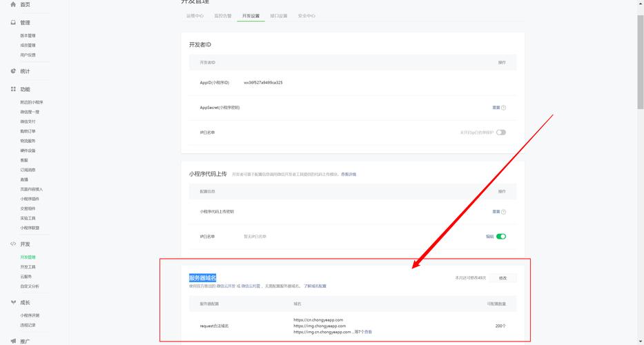
Task: Click the 开发 code brackets icon
Action: [x=13, y=244]
